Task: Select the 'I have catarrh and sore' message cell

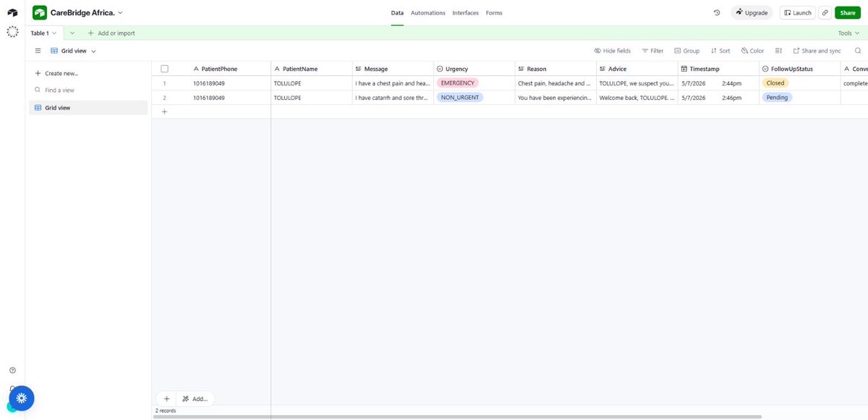Action: [393, 98]
